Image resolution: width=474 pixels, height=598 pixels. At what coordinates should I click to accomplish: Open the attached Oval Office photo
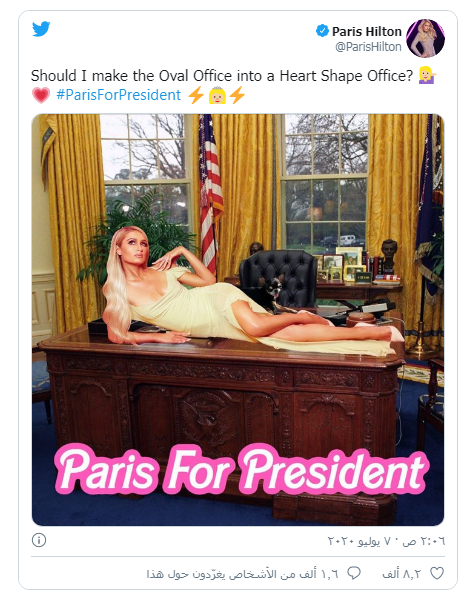(x=238, y=320)
